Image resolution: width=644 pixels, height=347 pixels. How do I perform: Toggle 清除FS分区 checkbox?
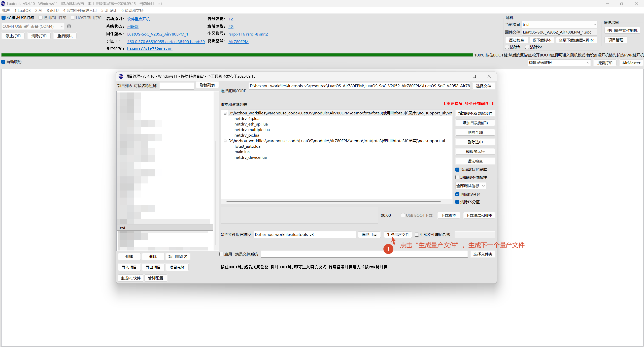click(457, 202)
